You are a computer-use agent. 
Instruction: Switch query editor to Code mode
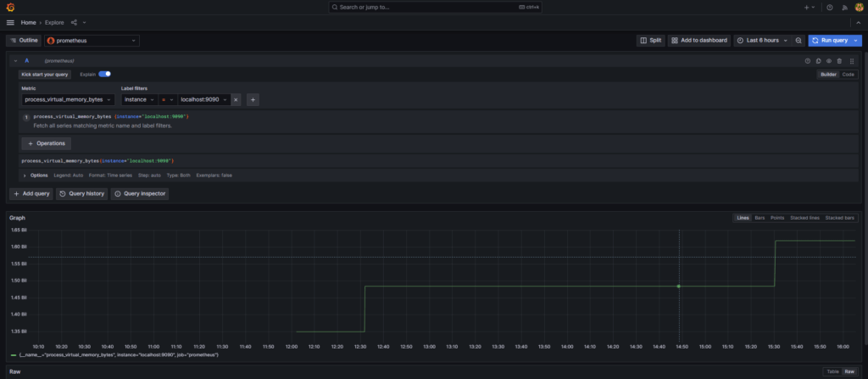(848, 75)
